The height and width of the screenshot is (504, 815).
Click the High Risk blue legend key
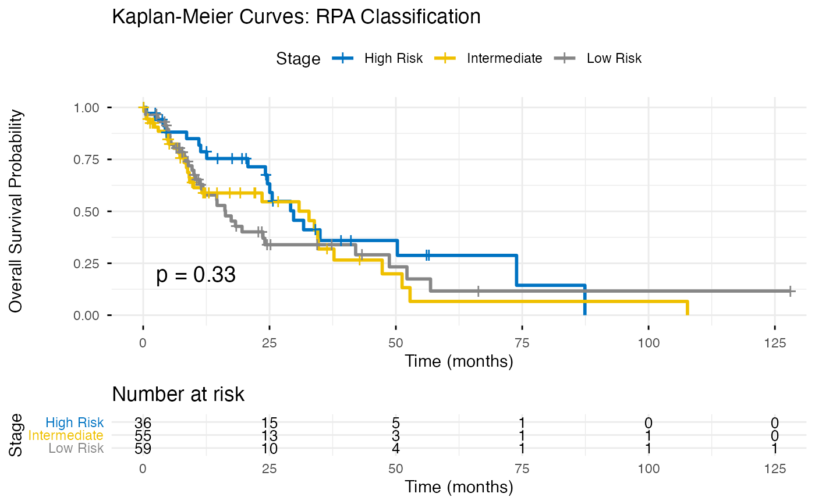344,58
